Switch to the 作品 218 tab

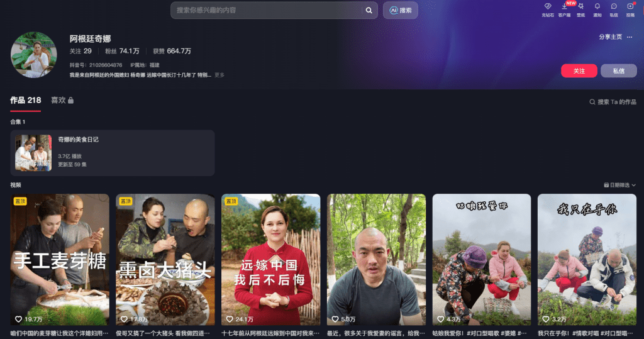tap(25, 100)
